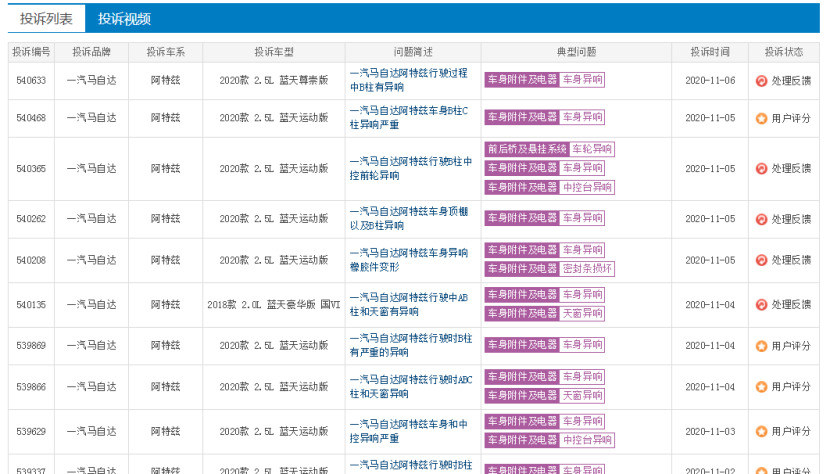Viewport: 830px width, 474px height.
Task: Open complaint link 车身顶棚以及B柱异响
Action: 409,218
